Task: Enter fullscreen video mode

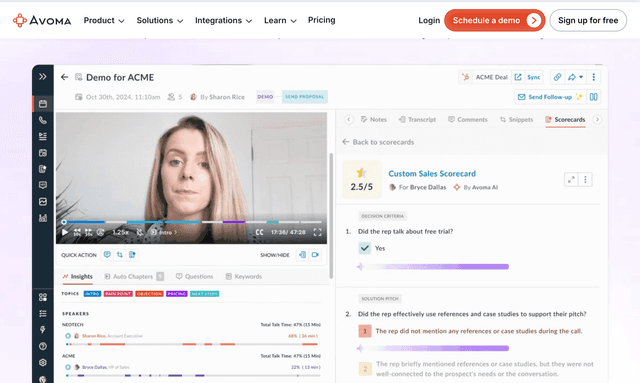Action: pos(318,232)
